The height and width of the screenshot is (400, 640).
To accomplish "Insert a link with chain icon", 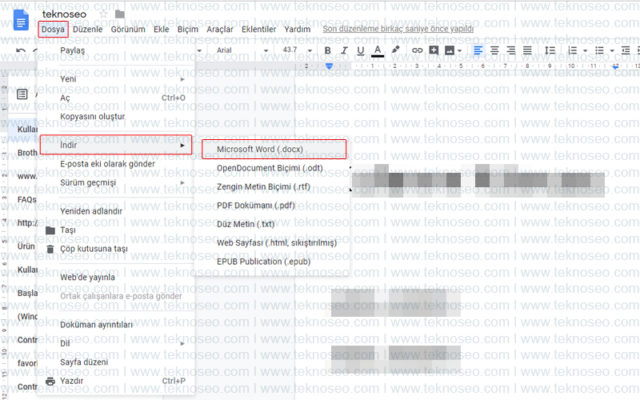I will pos(417,50).
